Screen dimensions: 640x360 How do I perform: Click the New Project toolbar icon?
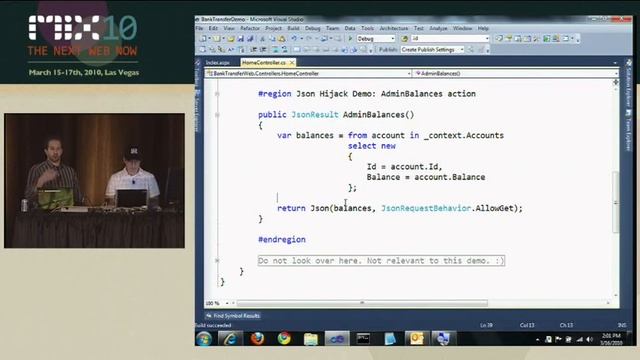(x=202, y=38)
